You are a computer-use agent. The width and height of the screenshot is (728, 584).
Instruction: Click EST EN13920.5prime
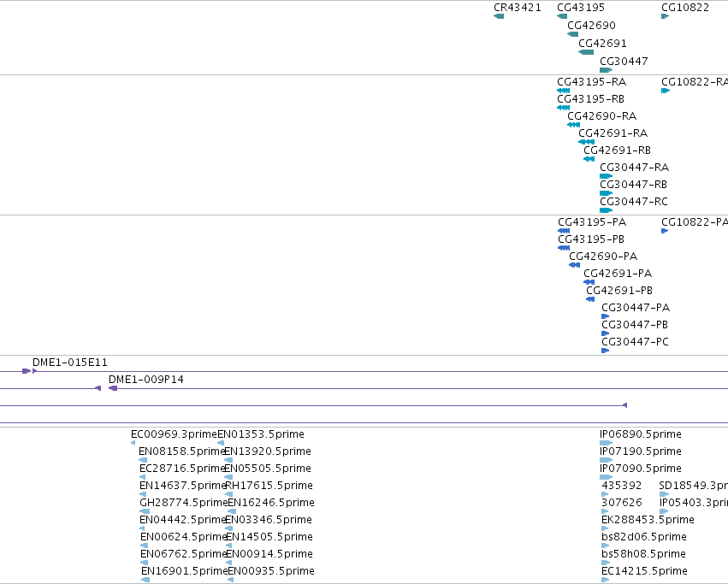[x=268, y=451]
